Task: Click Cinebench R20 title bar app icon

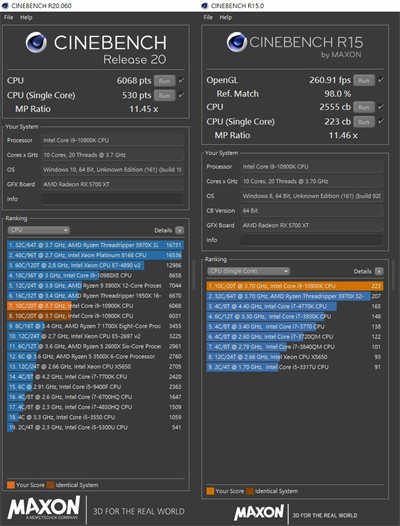Action: pyautogui.click(x=5, y=6)
